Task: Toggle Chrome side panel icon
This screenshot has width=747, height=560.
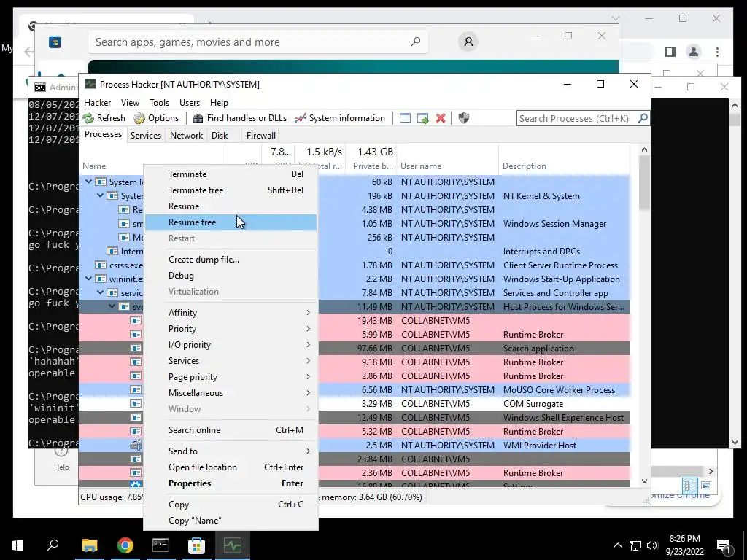Action: 670,52
